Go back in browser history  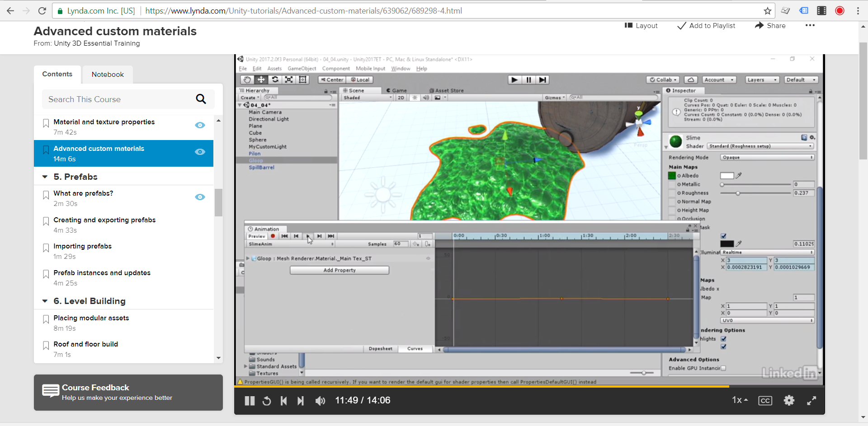(x=10, y=11)
